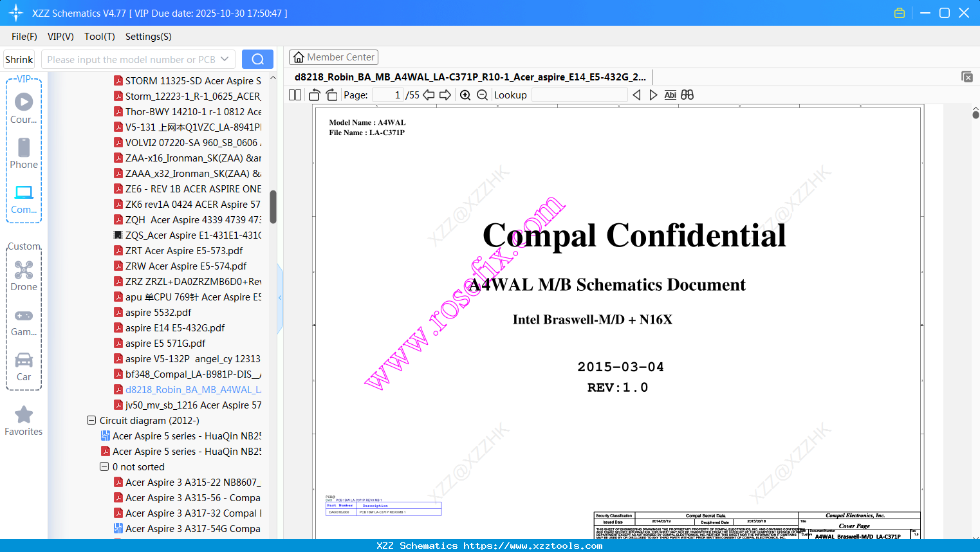Image resolution: width=980 pixels, height=552 pixels.
Task: Rotate the page counterclockwise
Action: click(315, 95)
